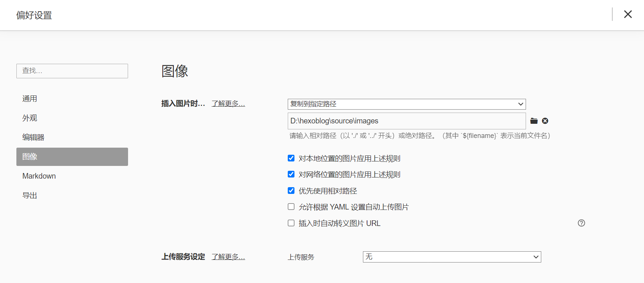This screenshot has width=644, height=283.
Task: Open the Markdown settings section
Action: tap(39, 176)
